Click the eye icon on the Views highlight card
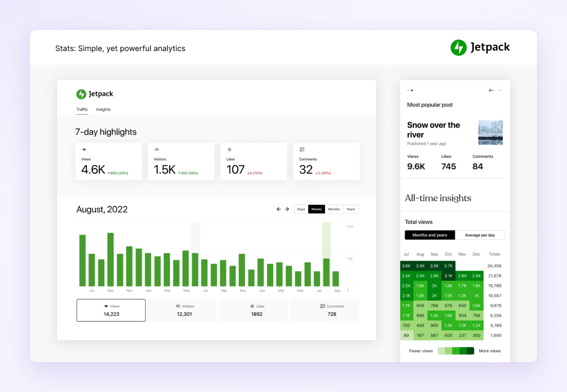The height and width of the screenshot is (392, 567). click(x=84, y=149)
